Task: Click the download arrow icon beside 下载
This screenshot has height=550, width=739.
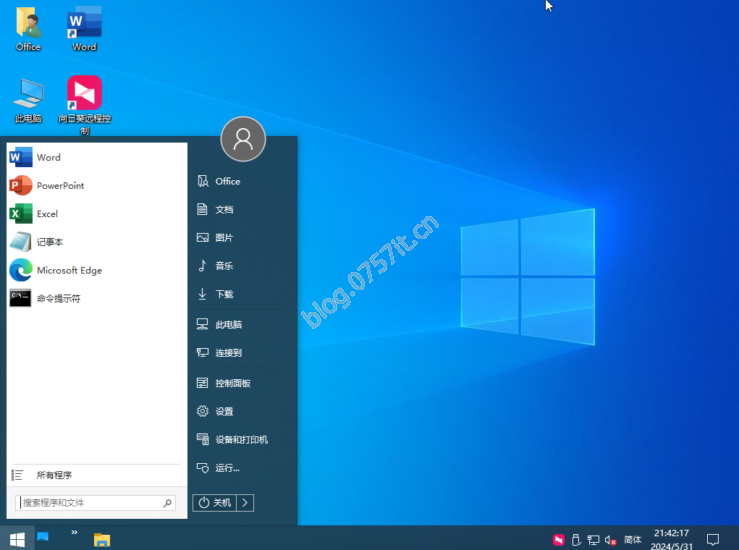Action: pyautogui.click(x=202, y=294)
